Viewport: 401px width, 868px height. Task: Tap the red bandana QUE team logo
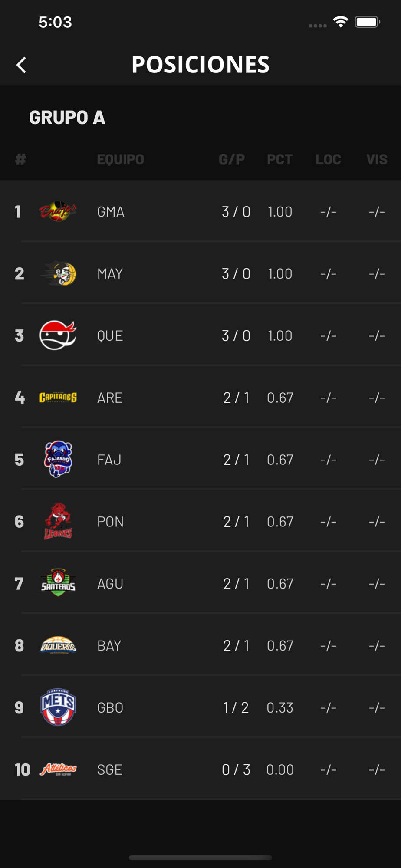point(58,335)
